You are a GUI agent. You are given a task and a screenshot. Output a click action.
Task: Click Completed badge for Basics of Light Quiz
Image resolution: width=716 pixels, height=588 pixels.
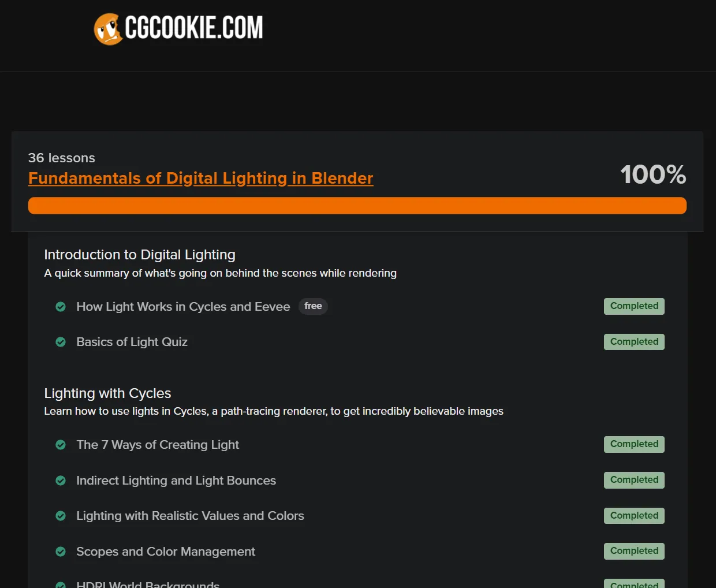click(x=634, y=342)
